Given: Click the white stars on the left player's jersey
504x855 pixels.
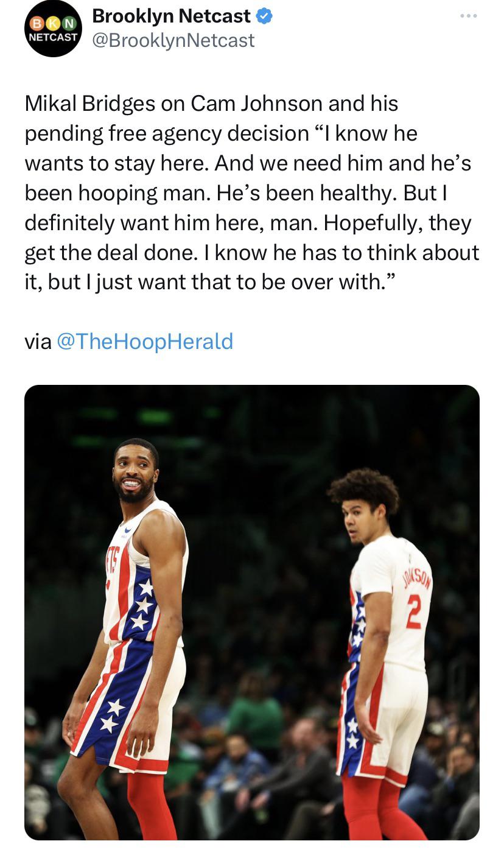Looking at the screenshot, I should pos(144,604).
